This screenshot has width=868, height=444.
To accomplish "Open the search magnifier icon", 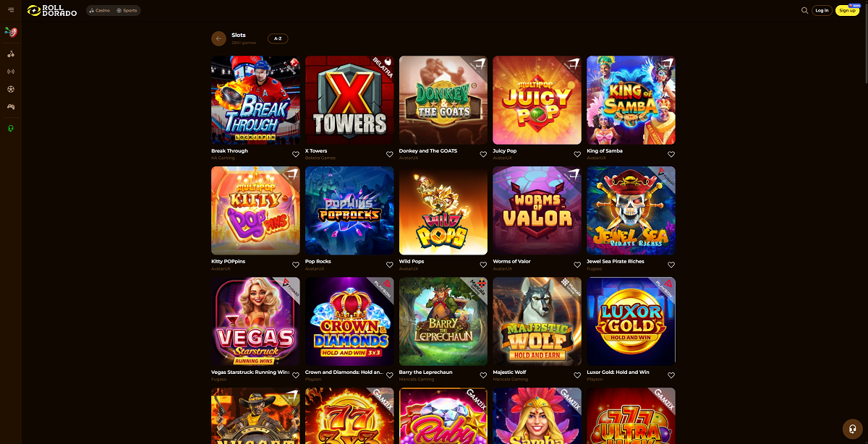I will [x=804, y=10].
